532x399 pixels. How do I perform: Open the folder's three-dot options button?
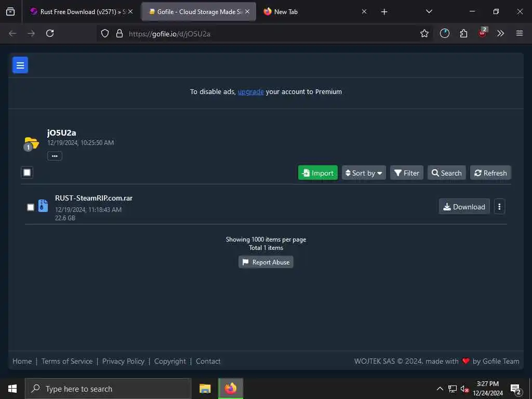pos(55,156)
